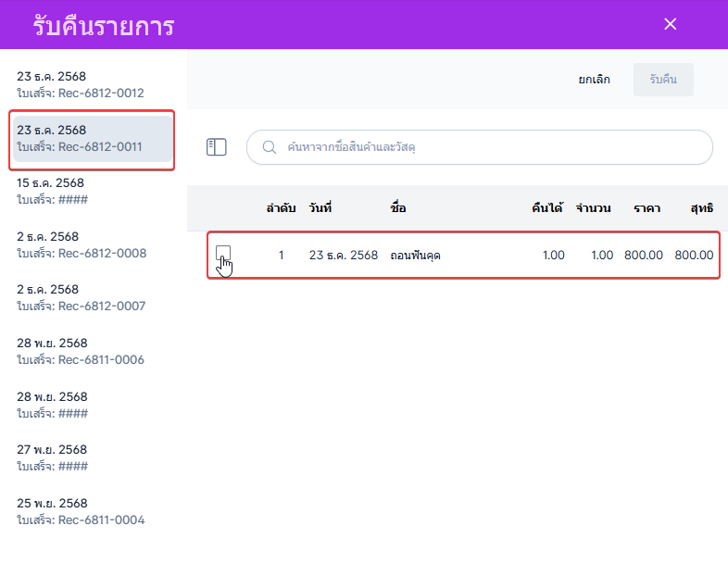728x563 pixels.
Task: Select the 15 ธ.ค. 2568 receipt entry
Action: click(93, 192)
